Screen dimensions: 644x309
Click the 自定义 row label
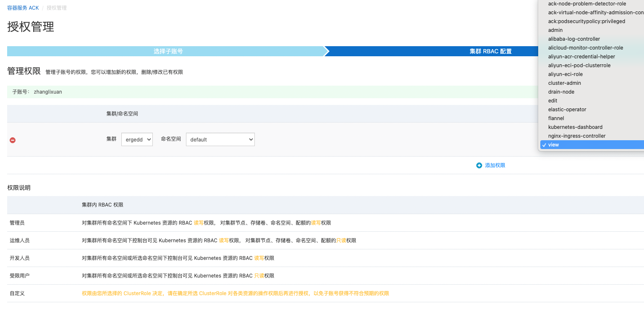[17, 293]
